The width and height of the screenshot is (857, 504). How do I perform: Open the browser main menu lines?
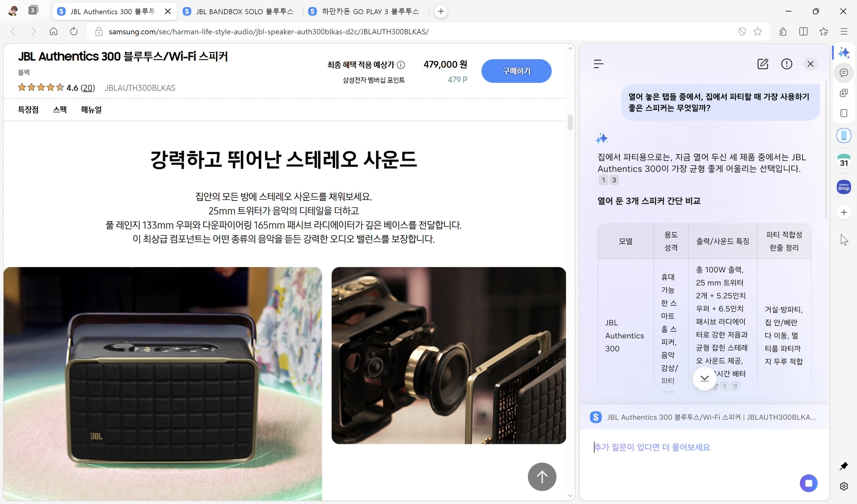coord(844,31)
